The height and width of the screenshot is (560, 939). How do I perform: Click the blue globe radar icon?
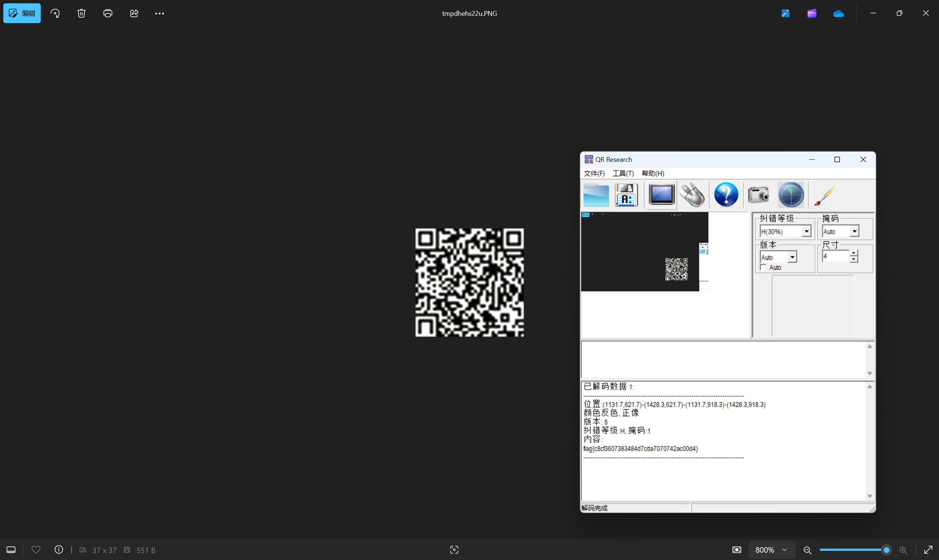(x=791, y=195)
